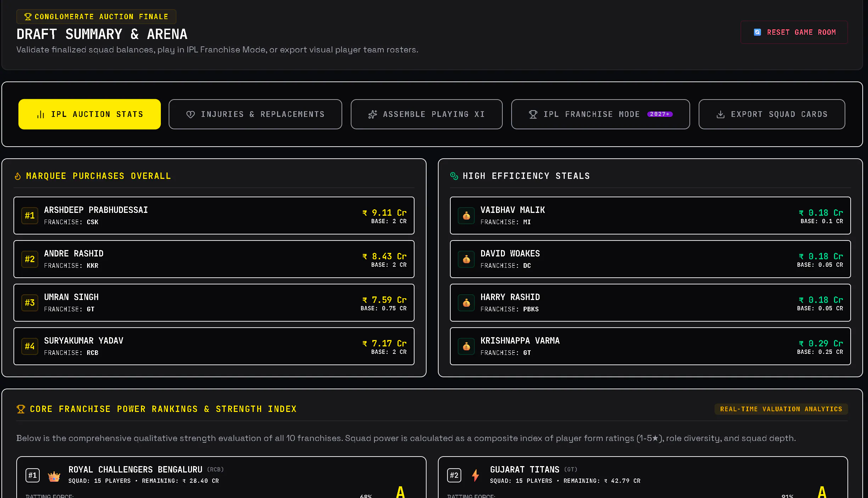Click the Real-Time Valuation Analytics label
This screenshot has width=868, height=498.
(x=781, y=409)
